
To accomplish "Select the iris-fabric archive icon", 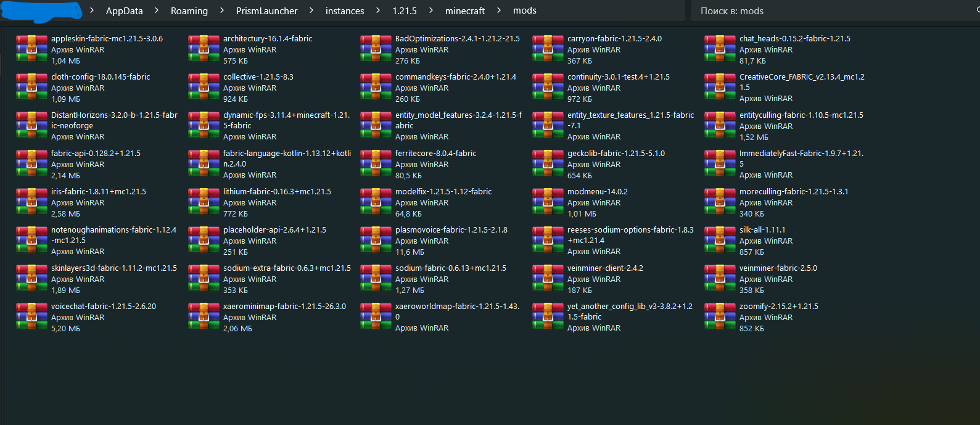I will click(x=31, y=202).
